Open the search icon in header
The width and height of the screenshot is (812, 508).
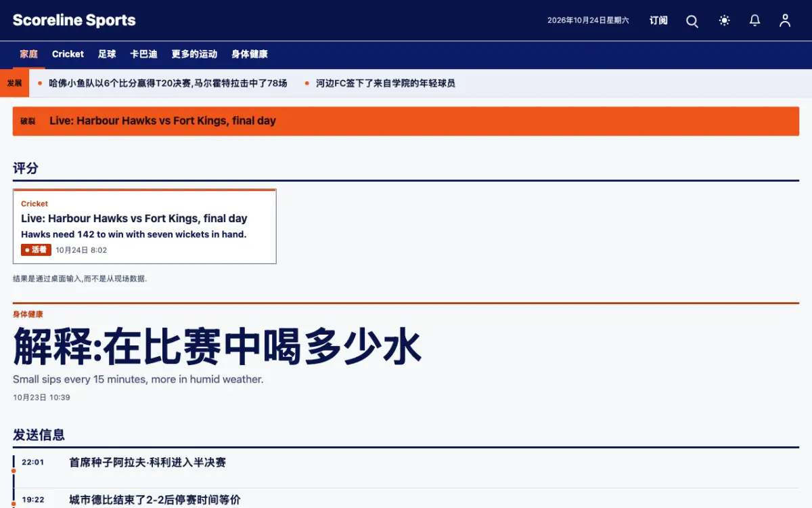tap(692, 21)
